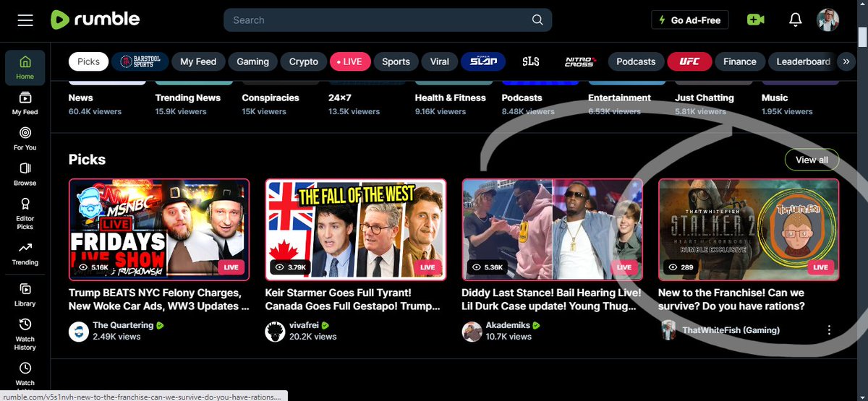
Task: Open the Fridays Live Show video thumbnail
Action: pyautogui.click(x=159, y=230)
